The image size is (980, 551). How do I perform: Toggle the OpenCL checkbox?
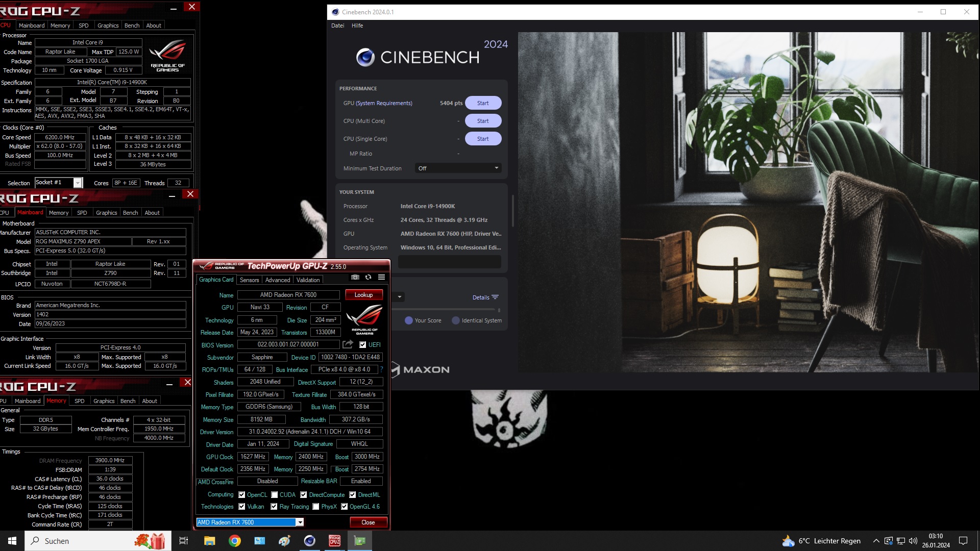[241, 494]
